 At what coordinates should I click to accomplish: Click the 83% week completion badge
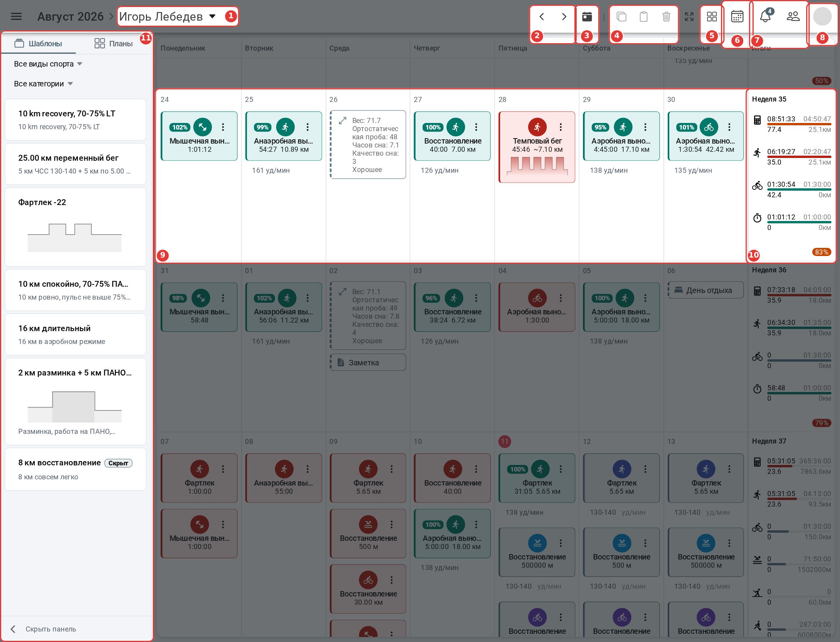[821, 252]
